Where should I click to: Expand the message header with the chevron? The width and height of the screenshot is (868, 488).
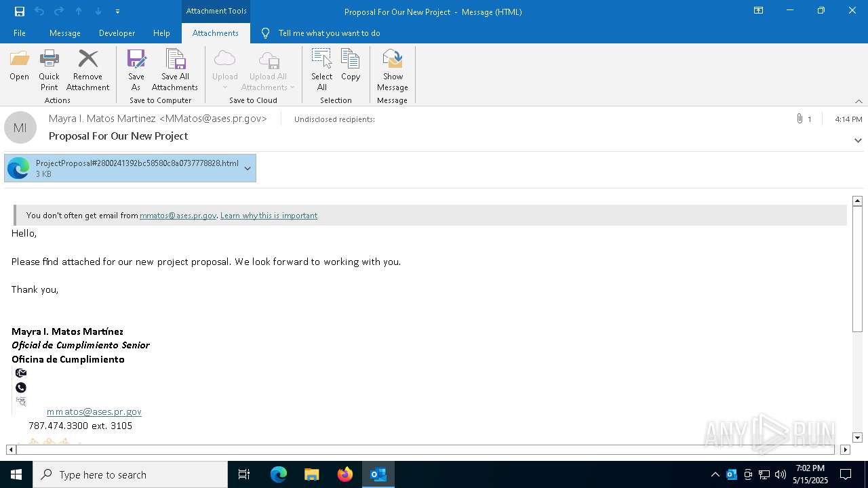pos(858,140)
